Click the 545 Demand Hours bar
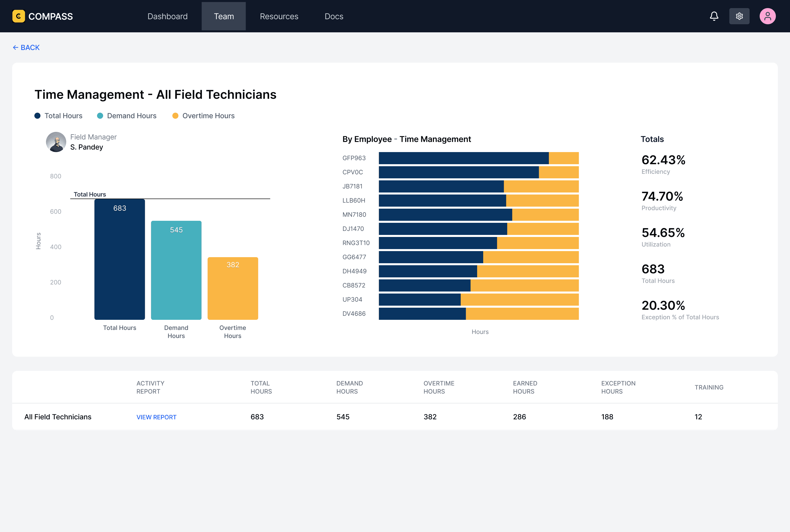 pos(176,270)
